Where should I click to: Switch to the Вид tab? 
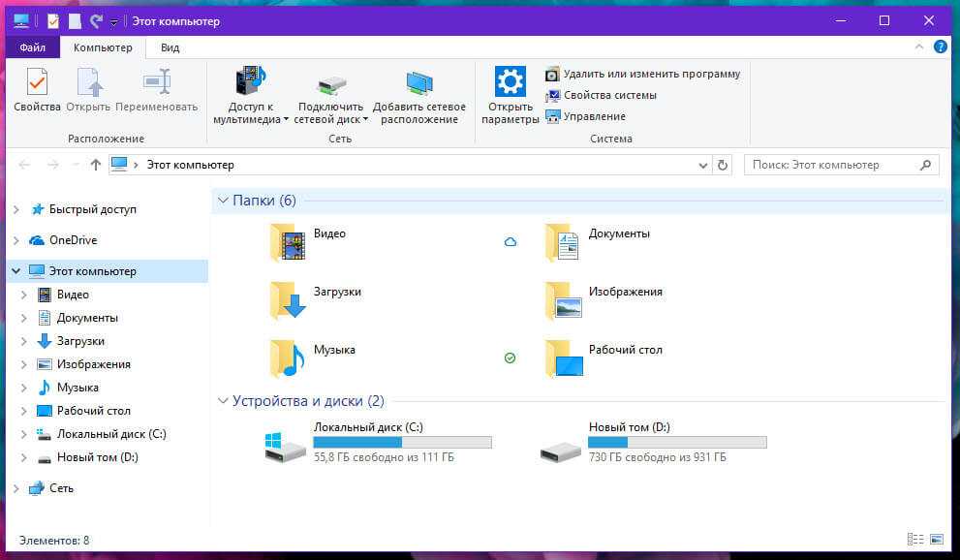(170, 47)
